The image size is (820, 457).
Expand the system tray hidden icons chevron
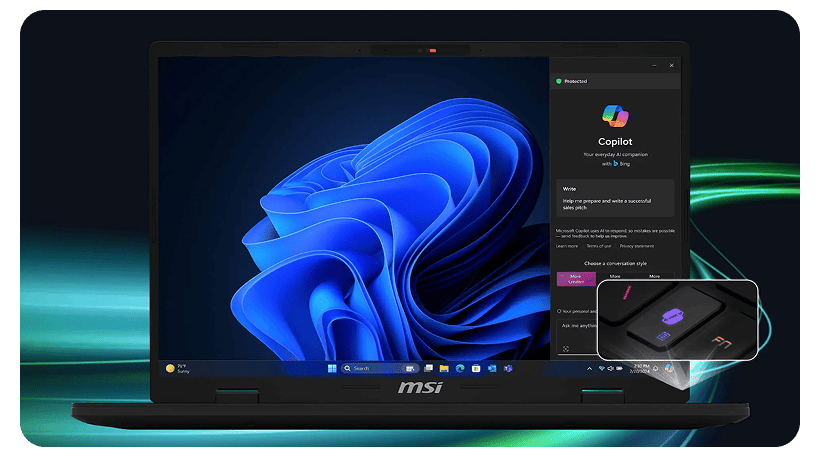[x=589, y=368]
